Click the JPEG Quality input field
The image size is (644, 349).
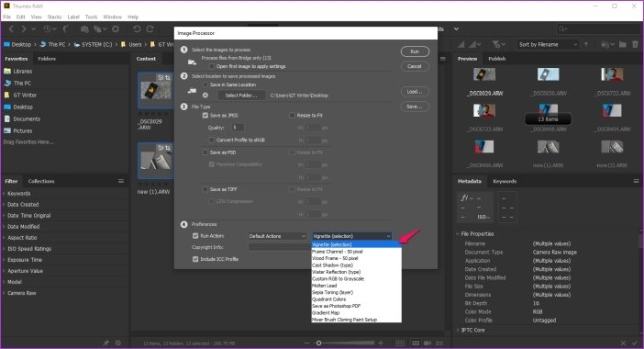coord(238,128)
